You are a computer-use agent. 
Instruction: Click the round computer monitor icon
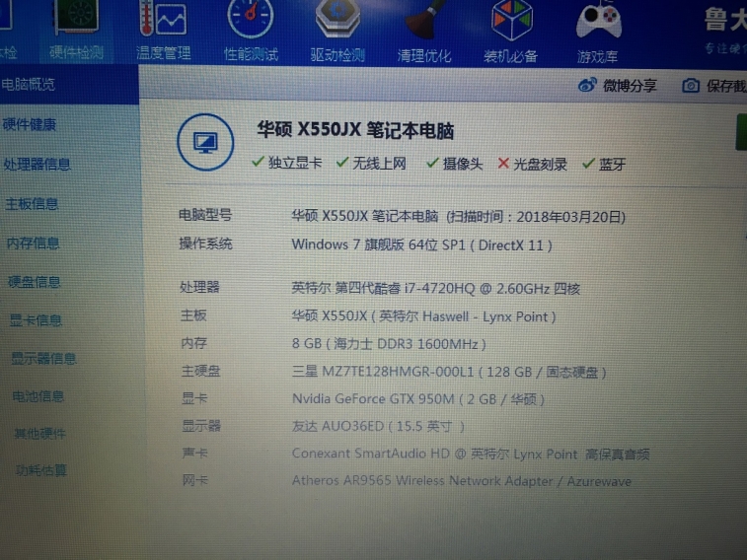pos(205,142)
